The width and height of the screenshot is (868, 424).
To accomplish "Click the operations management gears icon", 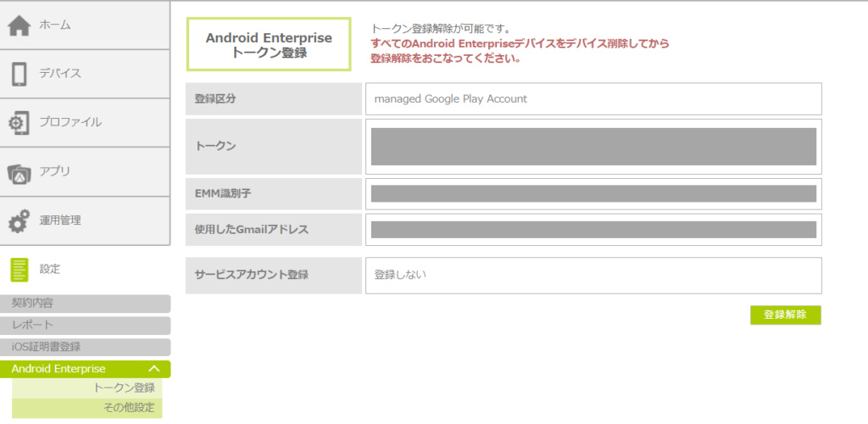I will point(19,221).
